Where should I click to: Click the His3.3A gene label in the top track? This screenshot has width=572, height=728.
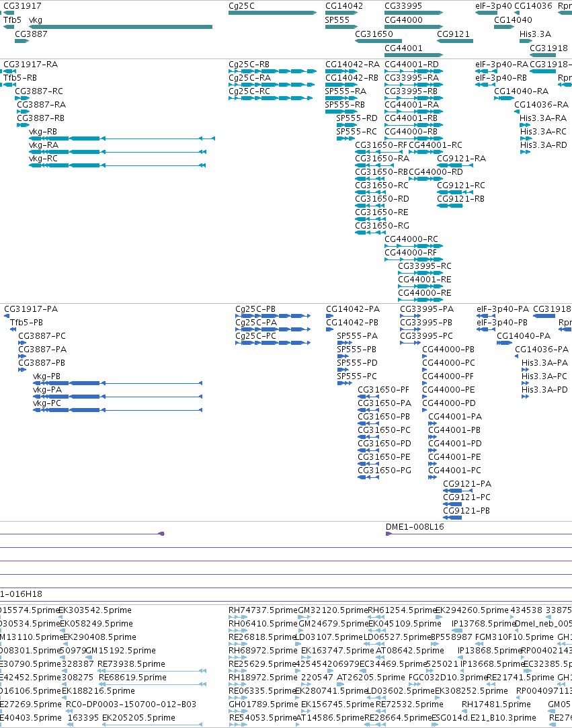coord(535,34)
